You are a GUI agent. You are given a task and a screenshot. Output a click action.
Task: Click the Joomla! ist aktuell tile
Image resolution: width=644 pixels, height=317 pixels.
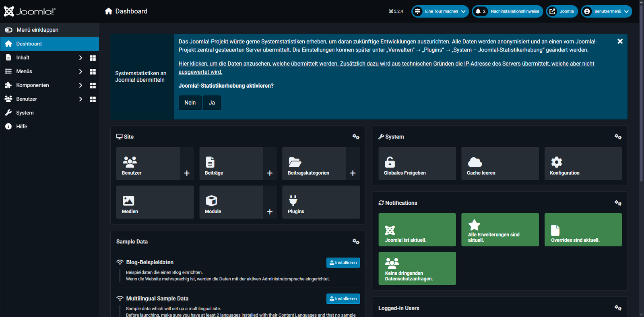pyautogui.click(x=417, y=230)
